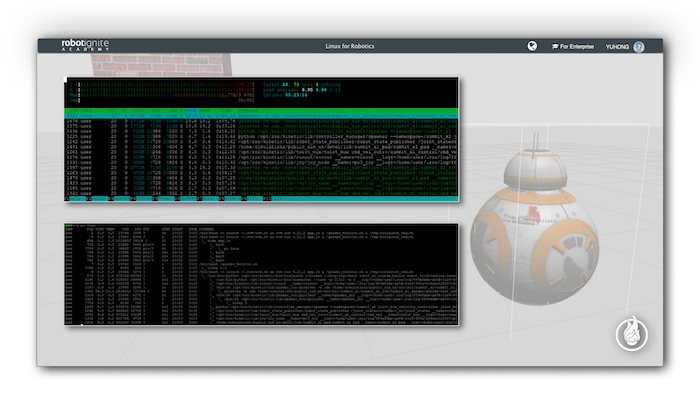Click Filter in htop function bar

coord(144,199)
